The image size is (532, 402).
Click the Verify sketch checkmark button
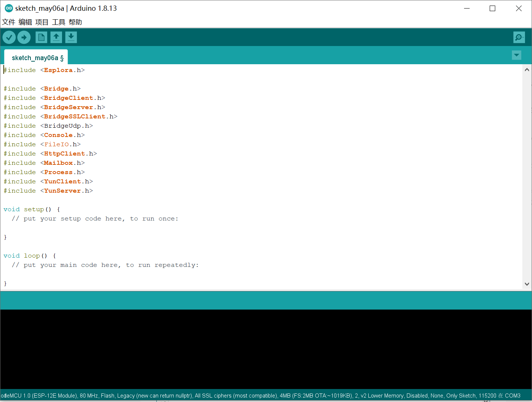(x=9, y=37)
